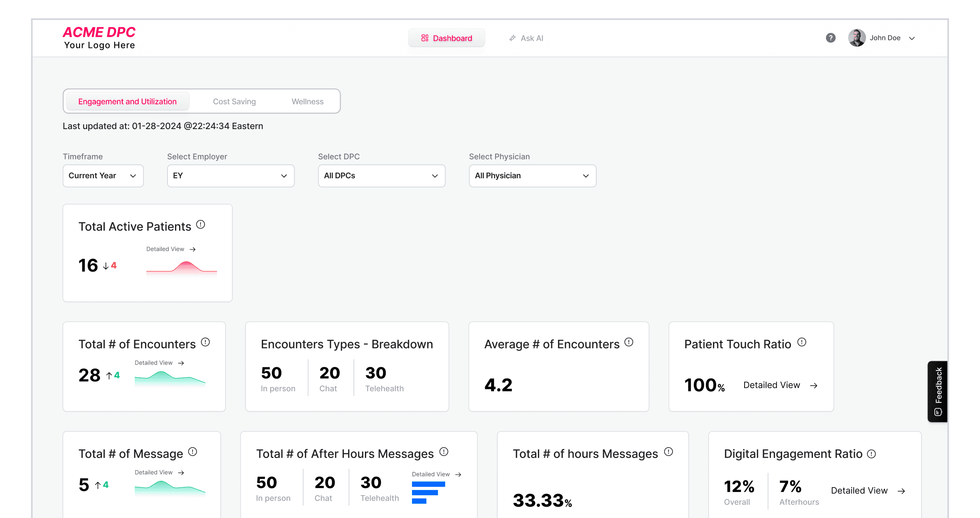Click info icon next to Total # of Encounters
The image size is (980, 518).
tap(205, 342)
